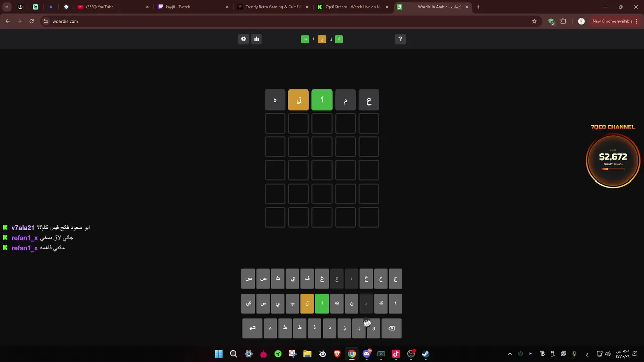Select the green ا tile in first row

coord(322,100)
